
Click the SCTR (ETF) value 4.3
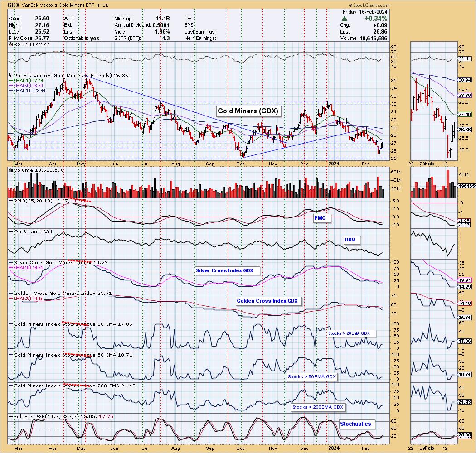[166, 38]
